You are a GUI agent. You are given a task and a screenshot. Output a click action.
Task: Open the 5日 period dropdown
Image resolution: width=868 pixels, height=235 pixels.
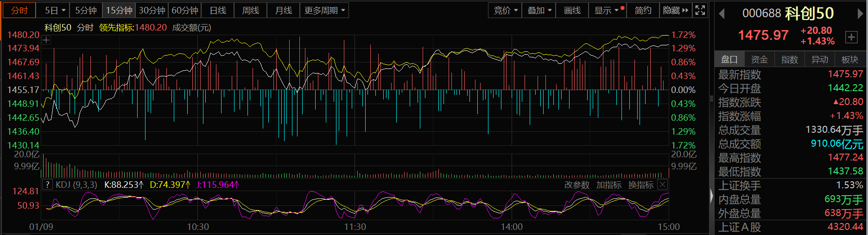[56, 10]
